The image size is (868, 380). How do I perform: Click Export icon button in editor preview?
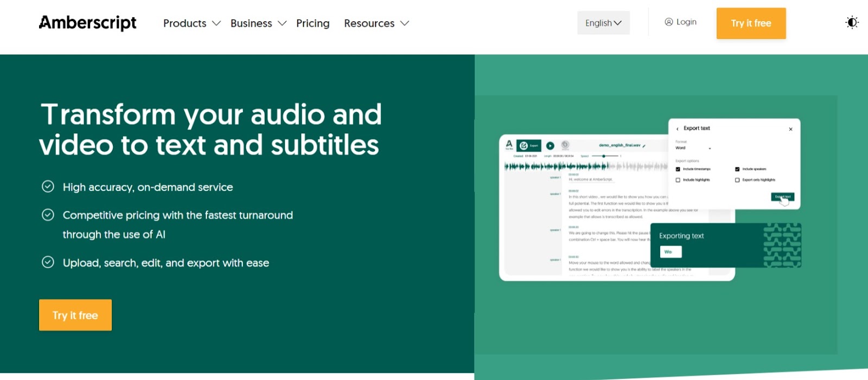pos(529,145)
